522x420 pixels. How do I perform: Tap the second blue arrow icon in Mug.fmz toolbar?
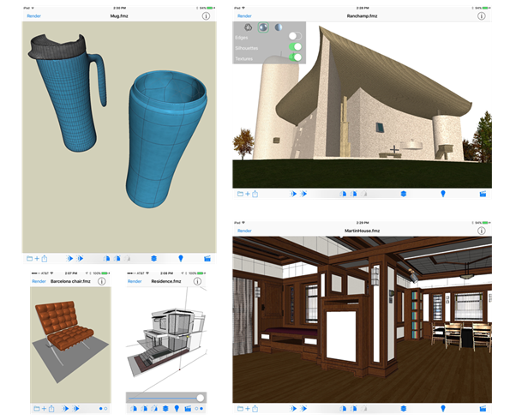click(80, 259)
